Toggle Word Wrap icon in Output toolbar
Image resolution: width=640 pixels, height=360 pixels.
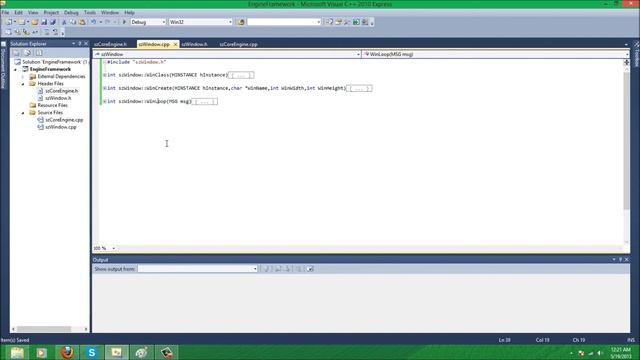310,269
